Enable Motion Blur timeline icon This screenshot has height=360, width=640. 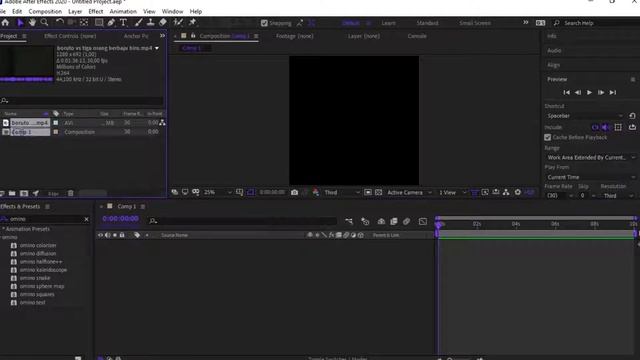point(407,221)
